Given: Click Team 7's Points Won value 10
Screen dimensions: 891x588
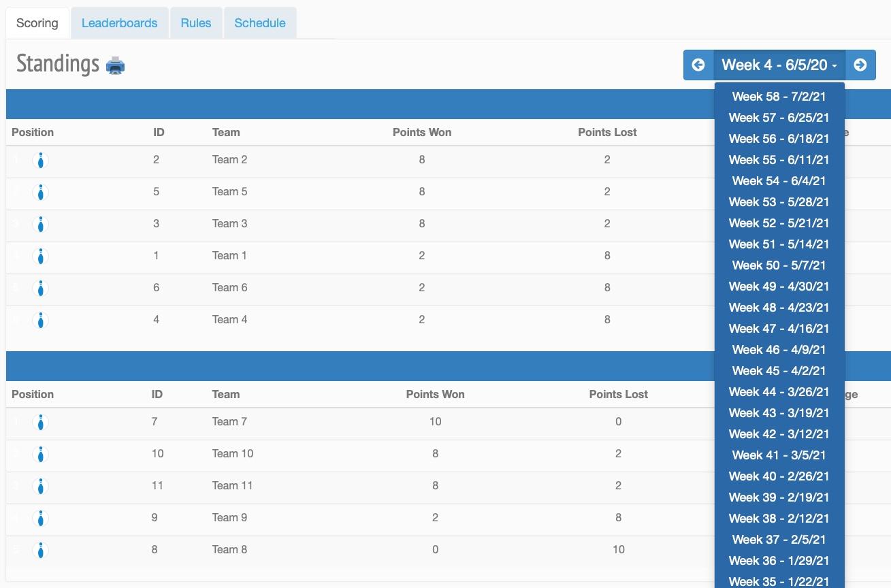Looking at the screenshot, I should pos(436,422).
